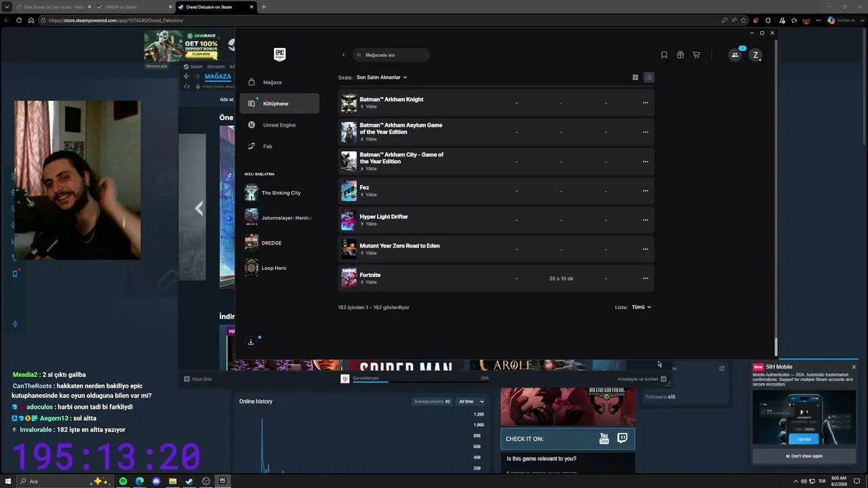
Task: Open Epic launcher downloads icon
Action: [251, 342]
